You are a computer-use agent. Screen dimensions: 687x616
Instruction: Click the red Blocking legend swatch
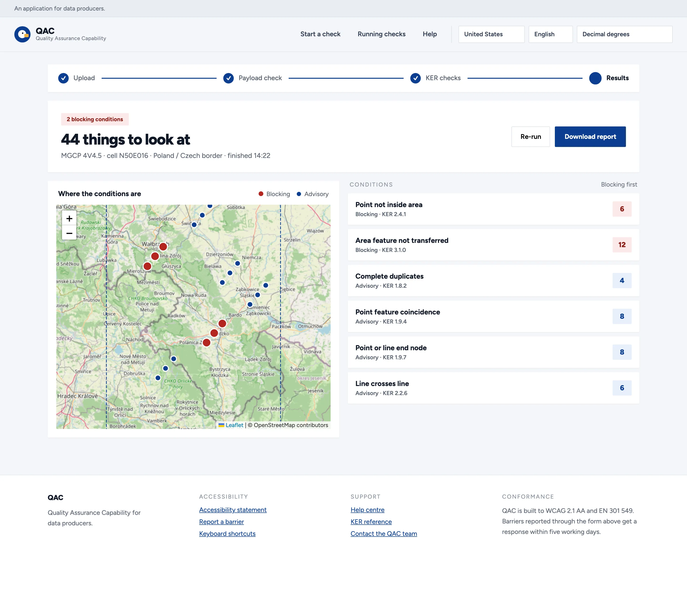(261, 194)
